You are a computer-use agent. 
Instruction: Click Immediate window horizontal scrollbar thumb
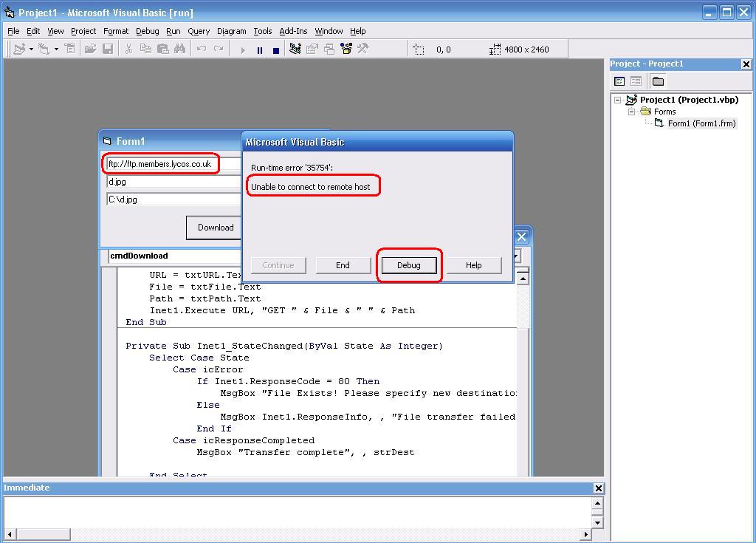coord(43,534)
